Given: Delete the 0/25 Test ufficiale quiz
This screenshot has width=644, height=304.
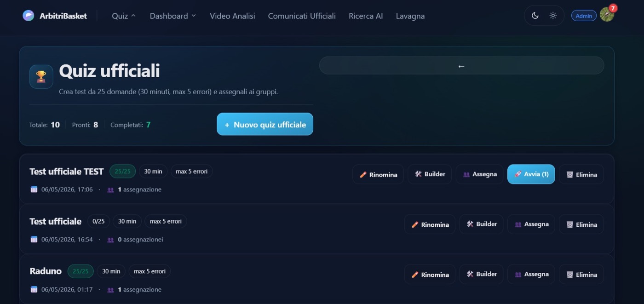Looking at the screenshot, I should click(581, 224).
